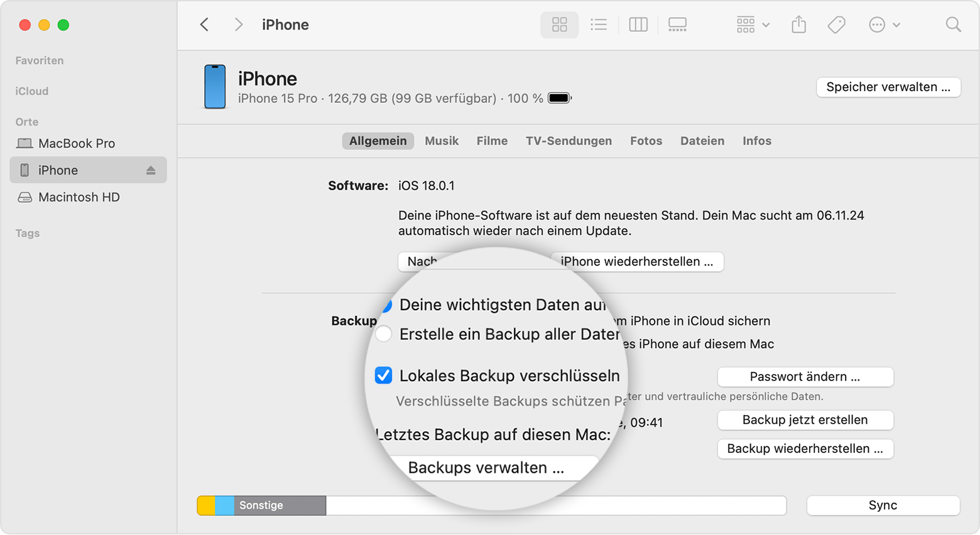The width and height of the screenshot is (980, 535).
Task: Click the window title iPhone
Action: click(x=285, y=24)
